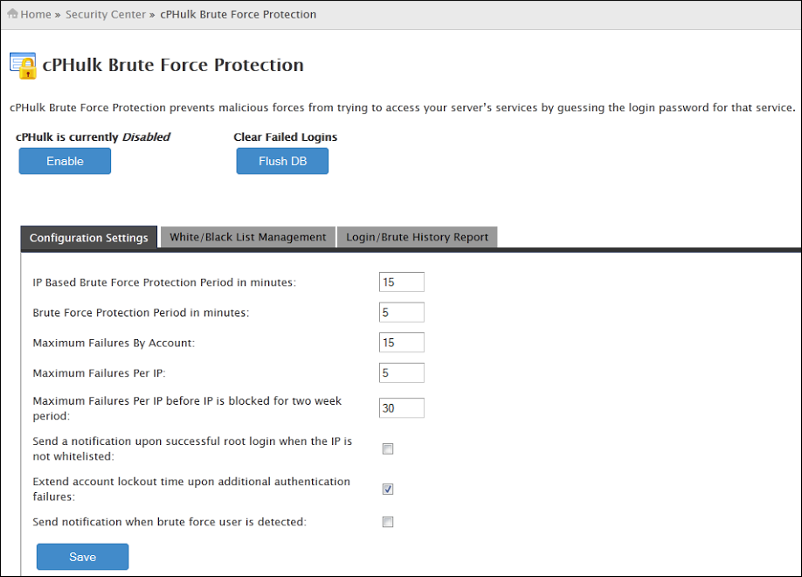Click the Brute Force Protection Period field
Image resolution: width=802 pixels, height=577 pixels.
click(x=402, y=313)
